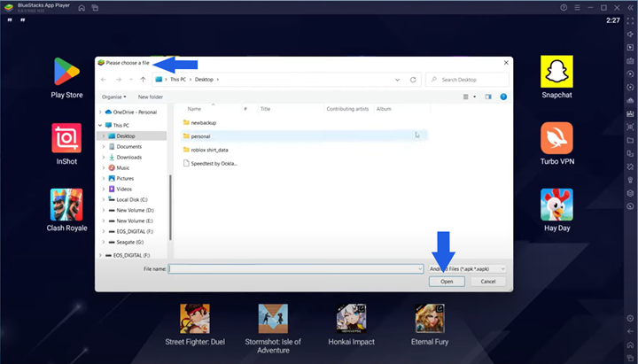Go up one folder level with the up arrow
Viewport: 638px width, 364px height.
(x=143, y=80)
